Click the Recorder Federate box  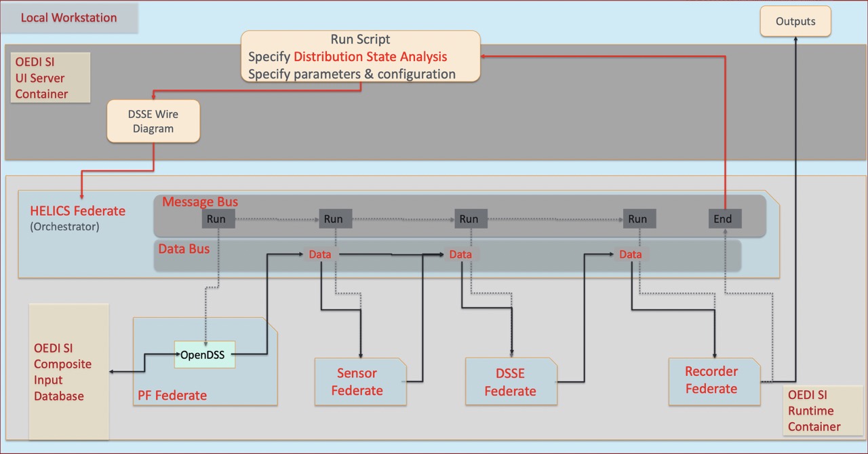(715, 381)
